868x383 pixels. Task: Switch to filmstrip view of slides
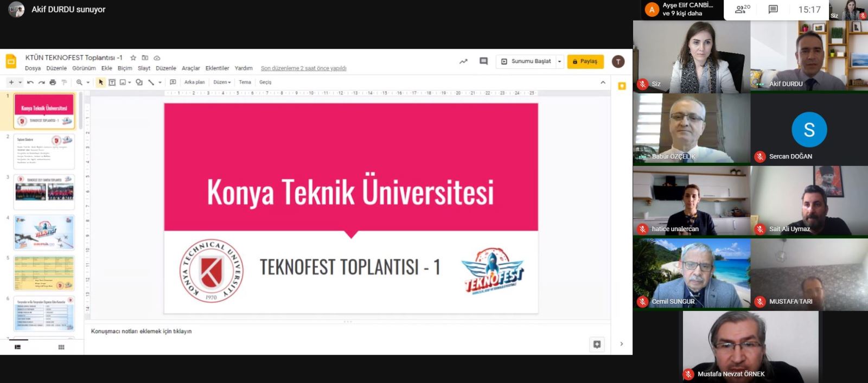[17, 347]
